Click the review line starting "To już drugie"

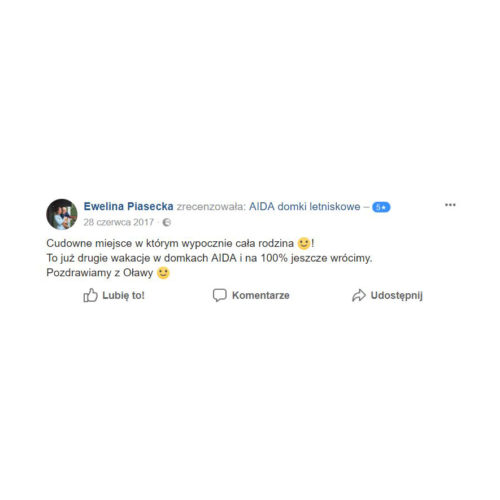click(209, 258)
